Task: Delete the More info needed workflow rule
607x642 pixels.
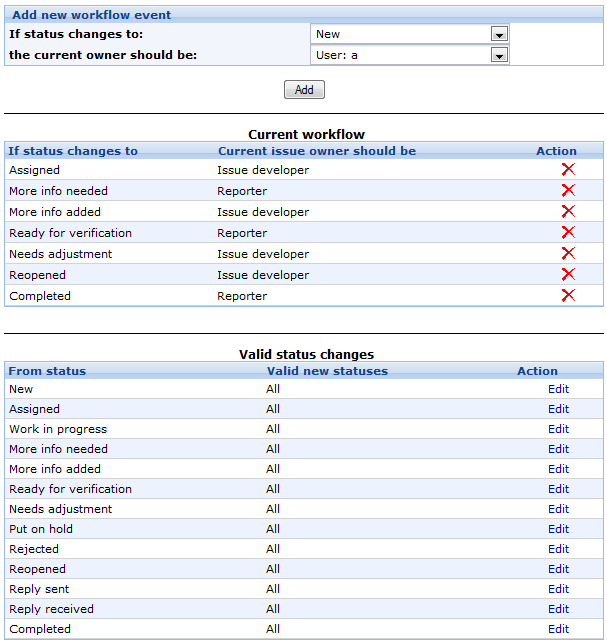Action: 568,190
